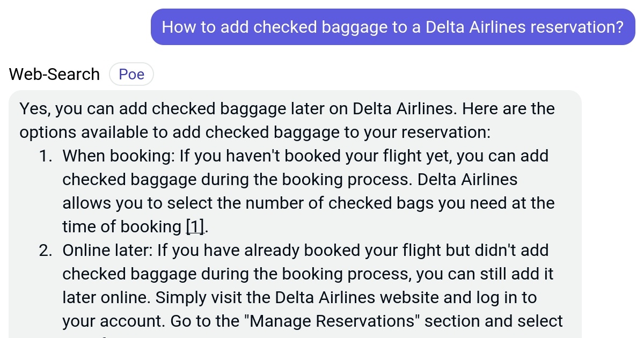This screenshot has height=338, width=644.
Task: Select the Web-Search bot name
Action: [x=54, y=74]
